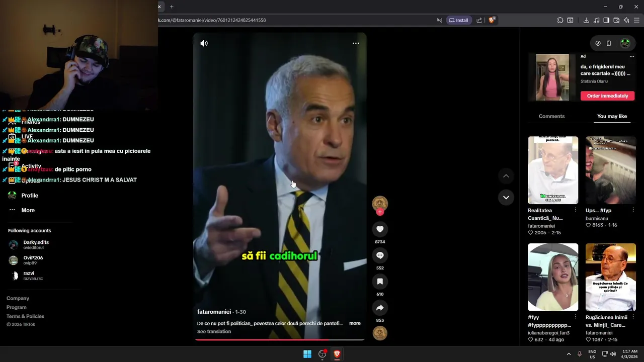Switch to the You may like tab
644x362 pixels.
tap(612, 116)
